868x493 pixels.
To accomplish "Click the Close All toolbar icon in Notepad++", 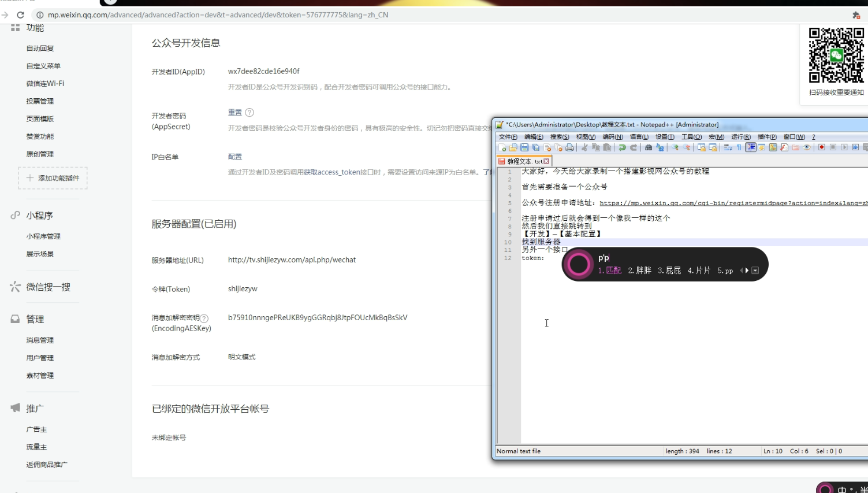I will [558, 147].
